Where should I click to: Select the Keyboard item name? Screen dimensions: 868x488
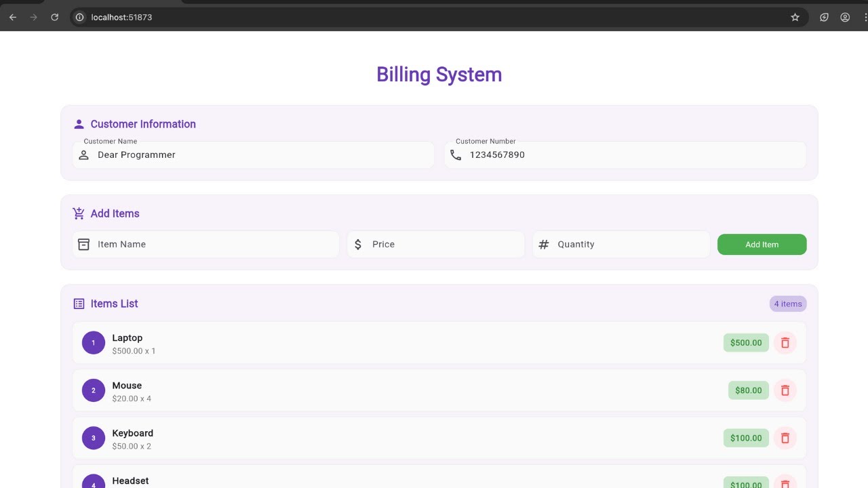point(133,433)
